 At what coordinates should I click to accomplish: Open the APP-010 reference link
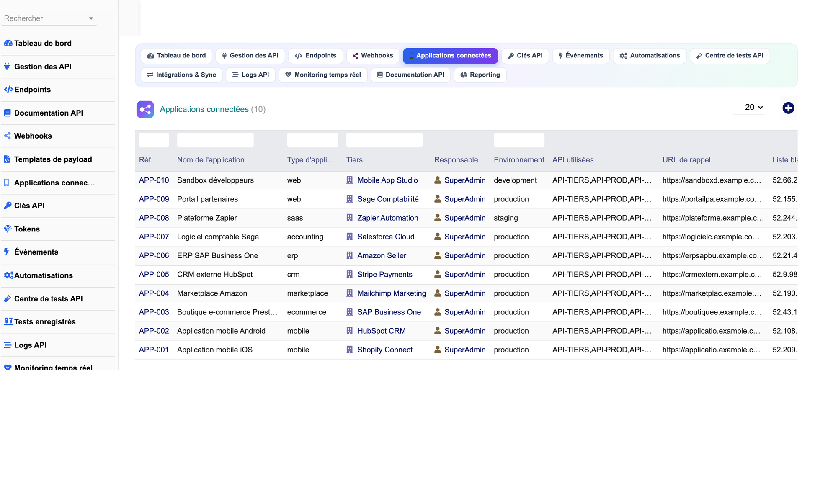click(154, 180)
